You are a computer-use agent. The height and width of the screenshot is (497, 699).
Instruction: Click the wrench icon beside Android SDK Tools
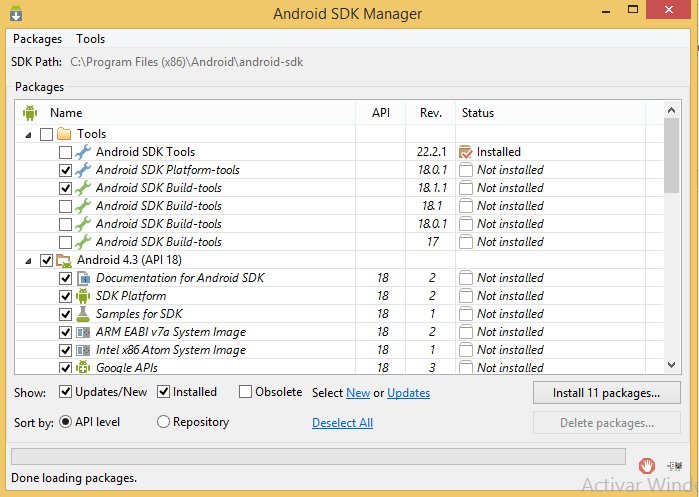pyautogui.click(x=83, y=152)
